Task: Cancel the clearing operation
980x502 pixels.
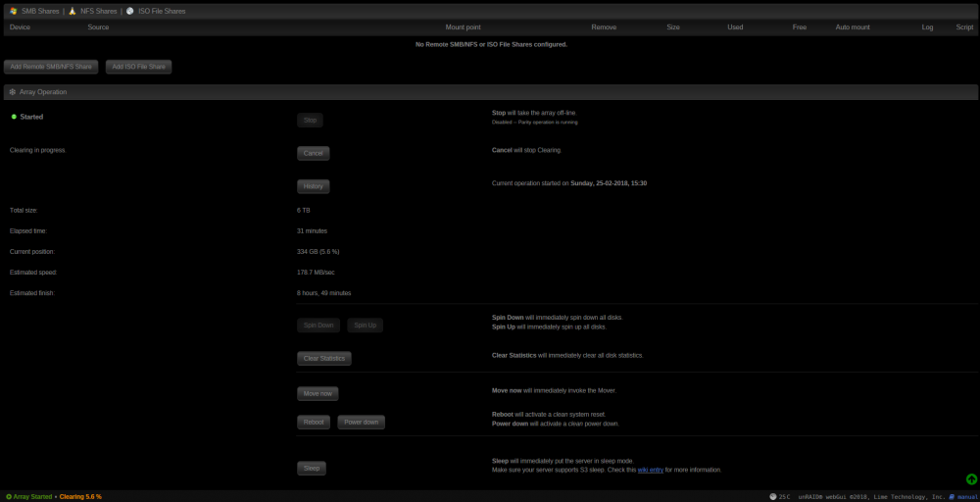Action: click(314, 153)
